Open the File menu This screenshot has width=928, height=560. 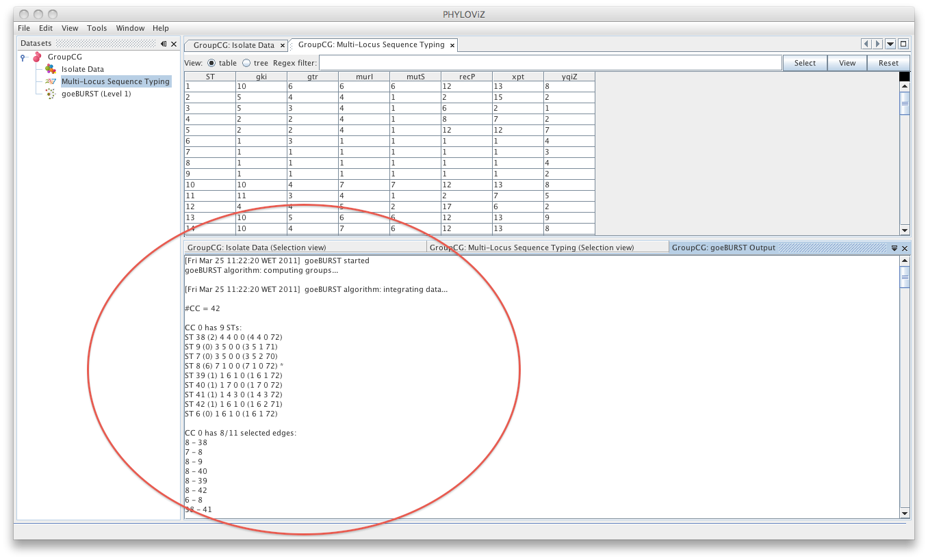[x=24, y=28]
